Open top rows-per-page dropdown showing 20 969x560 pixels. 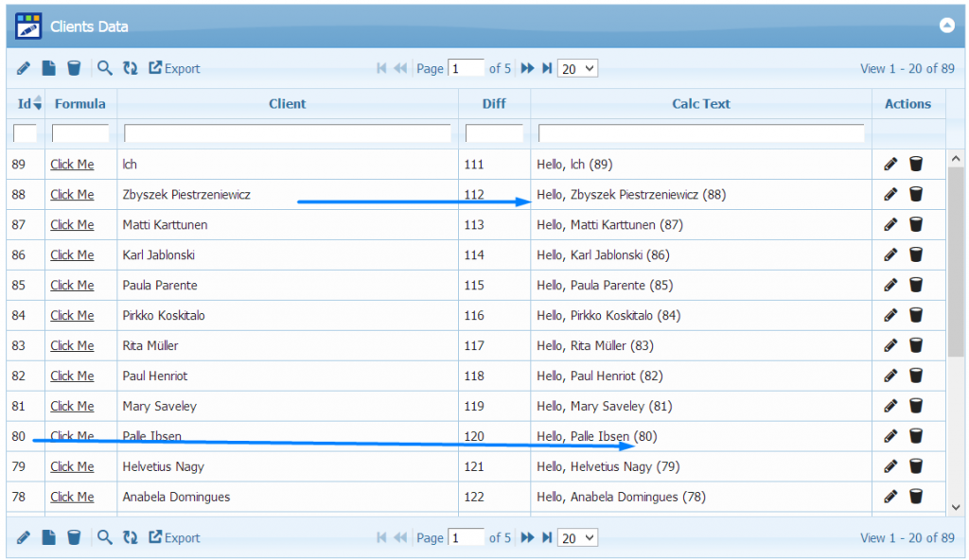pyautogui.click(x=578, y=68)
